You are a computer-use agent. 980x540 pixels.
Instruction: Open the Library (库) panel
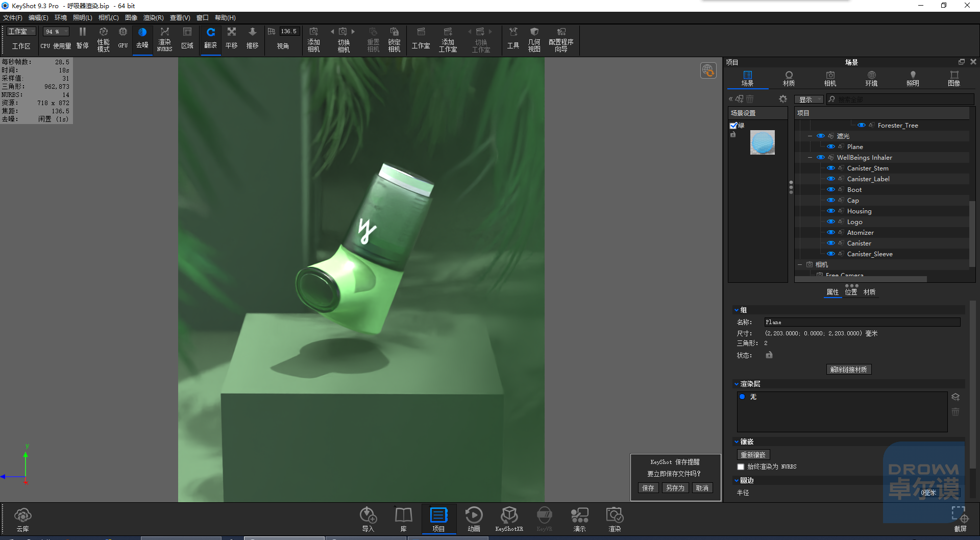404,520
